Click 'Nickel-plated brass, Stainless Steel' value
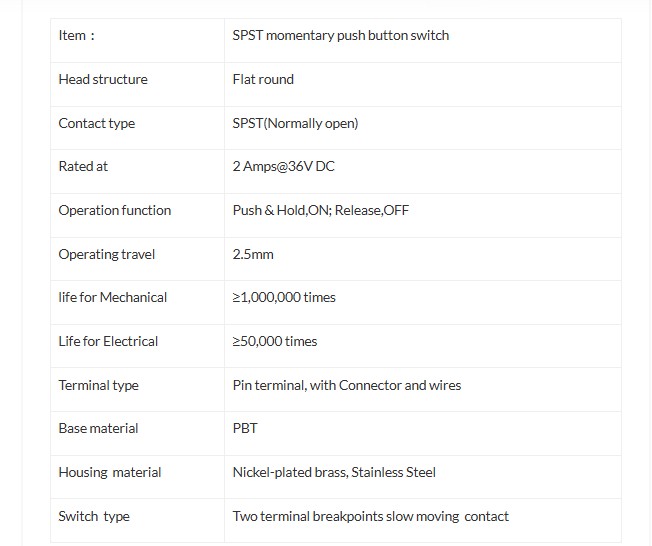 [334, 473]
